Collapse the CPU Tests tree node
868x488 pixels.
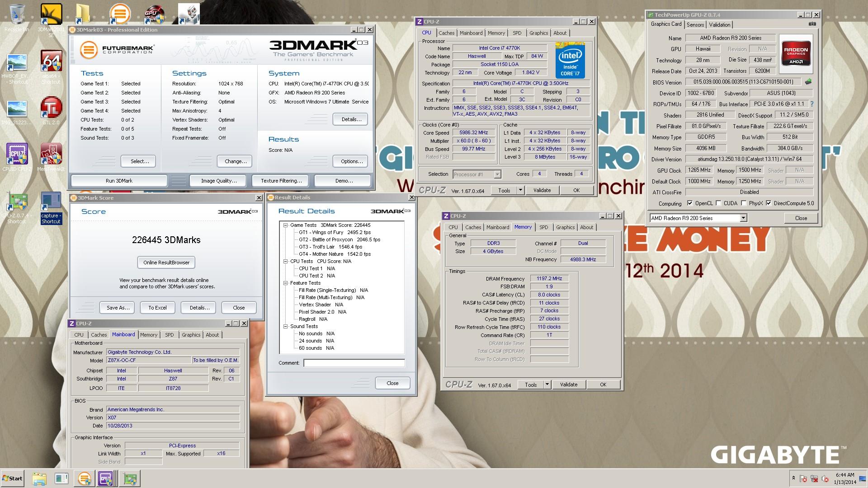point(286,261)
